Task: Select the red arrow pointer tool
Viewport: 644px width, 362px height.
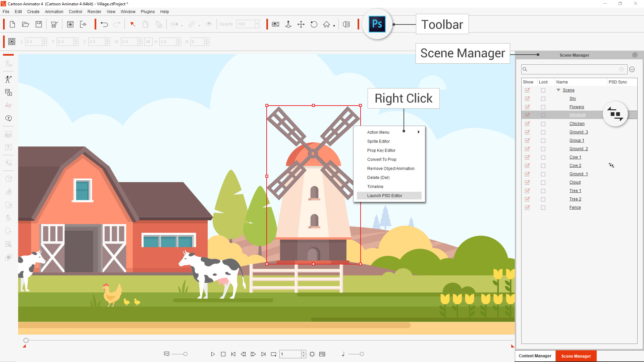Action: 133,24
